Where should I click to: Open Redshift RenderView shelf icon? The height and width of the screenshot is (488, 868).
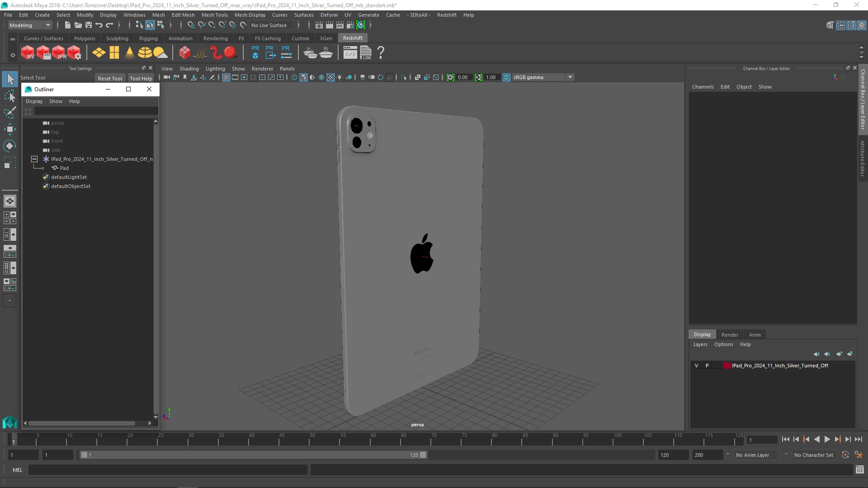(28, 53)
